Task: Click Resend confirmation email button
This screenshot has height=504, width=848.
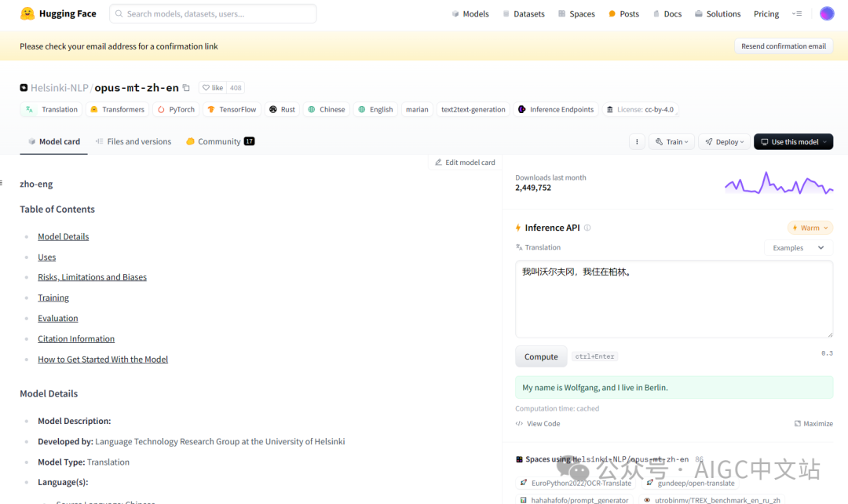Action: tap(783, 46)
